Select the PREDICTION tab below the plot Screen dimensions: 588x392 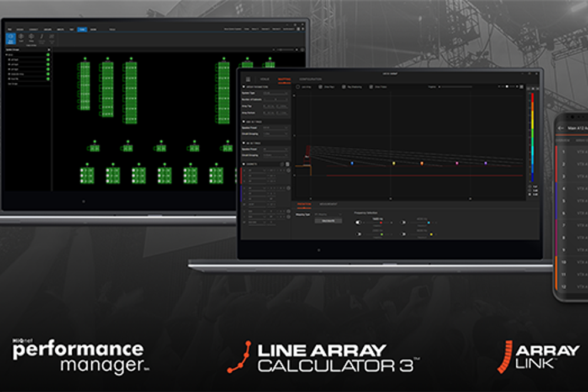click(304, 205)
